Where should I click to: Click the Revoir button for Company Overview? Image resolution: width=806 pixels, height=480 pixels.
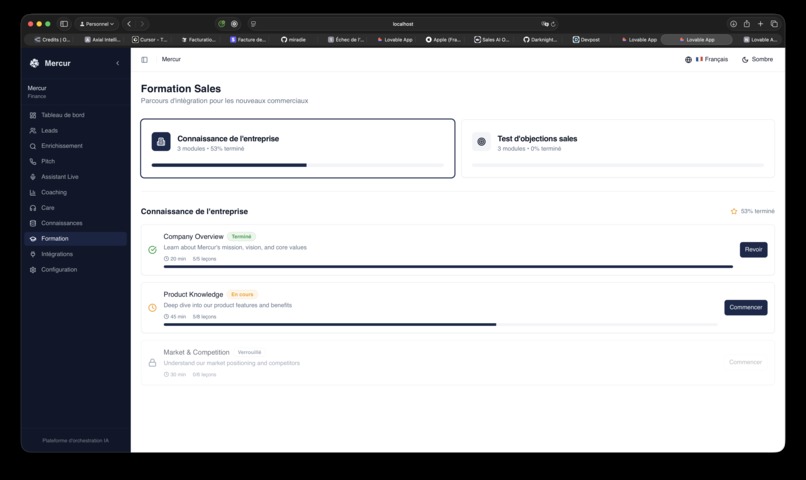tap(754, 250)
